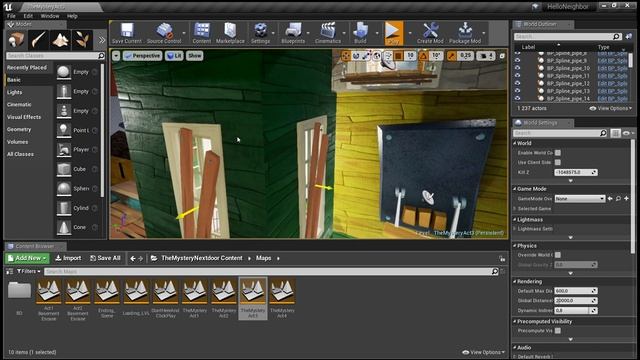Click the Create Mod toolbar icon

pyautogui.click(x=430, y=33)
